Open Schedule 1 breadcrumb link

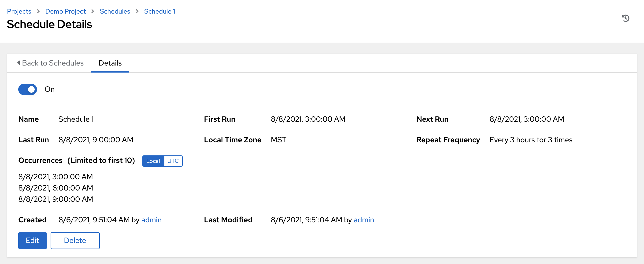click(x=159, y=11)
